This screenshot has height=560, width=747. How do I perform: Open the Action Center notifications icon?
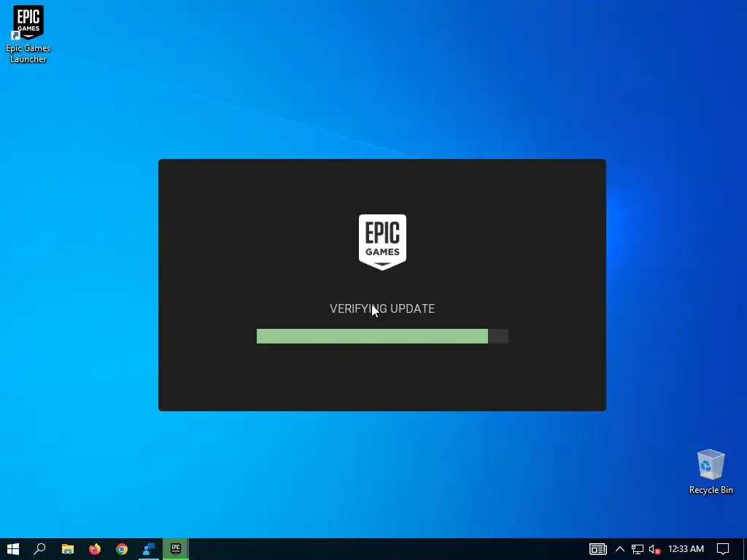[x=723, y=549]
